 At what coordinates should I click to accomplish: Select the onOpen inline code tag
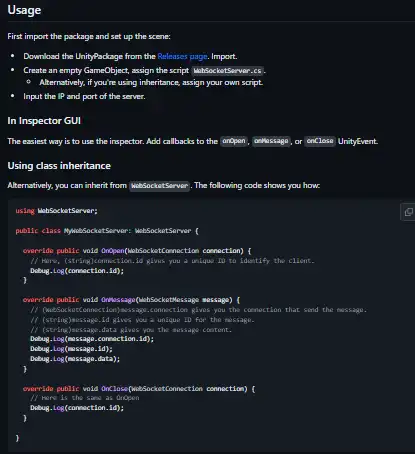234,141
